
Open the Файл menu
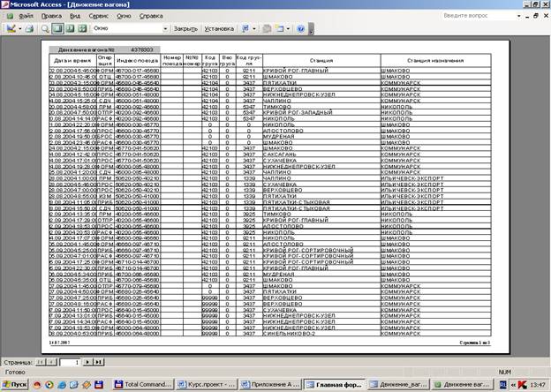(26, 16)
